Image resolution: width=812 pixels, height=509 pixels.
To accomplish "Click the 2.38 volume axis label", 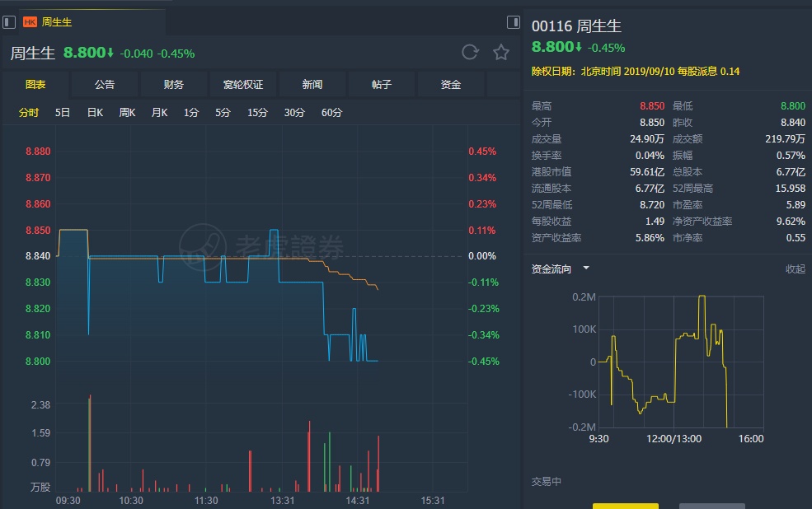I will coord(40,405).
